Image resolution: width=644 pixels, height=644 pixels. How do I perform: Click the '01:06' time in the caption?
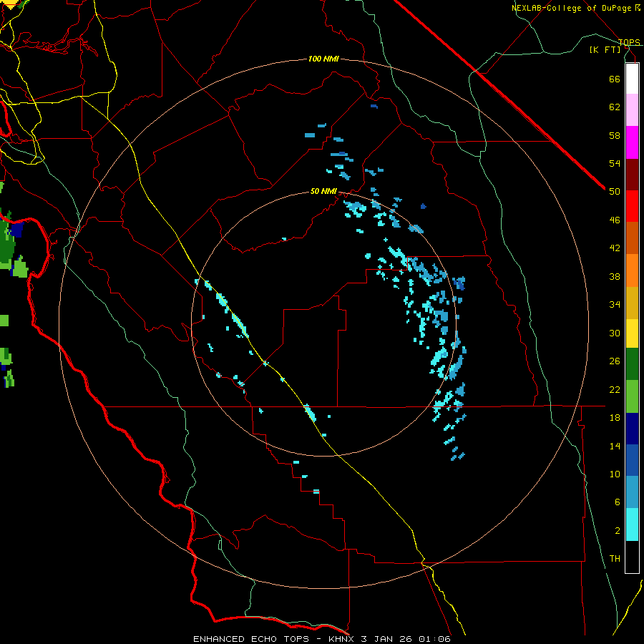(434, 639)
